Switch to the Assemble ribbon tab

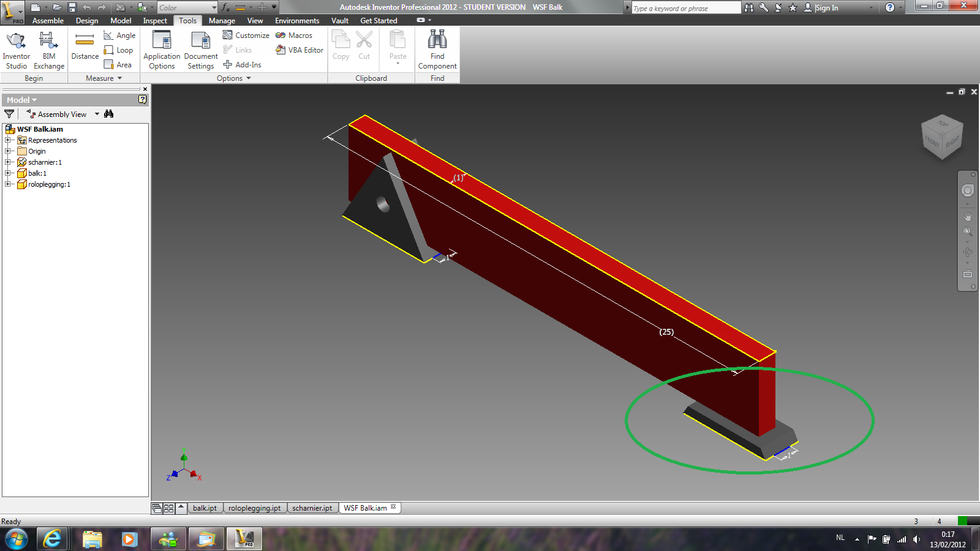click(x=48, y=21)
